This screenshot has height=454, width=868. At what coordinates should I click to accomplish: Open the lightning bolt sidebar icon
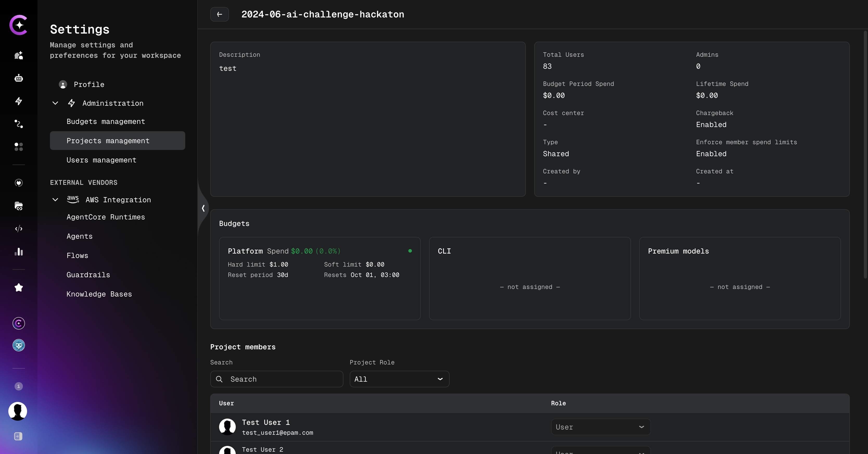point(18,101)
